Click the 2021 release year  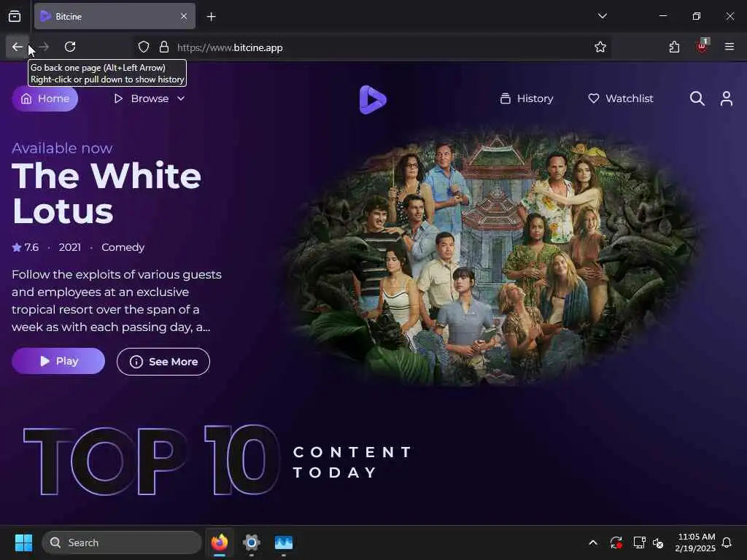69,247
